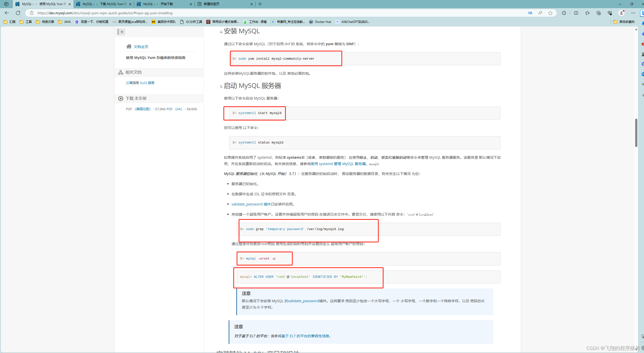Open the 工作台·语雀 bookmark
Image resolution: width=644 pixels, height=353 pixels.
pos(255,22)
